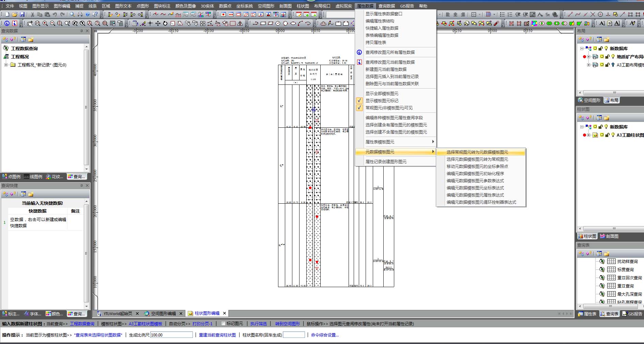Toggle the 标记图元 checkbox in status bar

pos(223,324)
